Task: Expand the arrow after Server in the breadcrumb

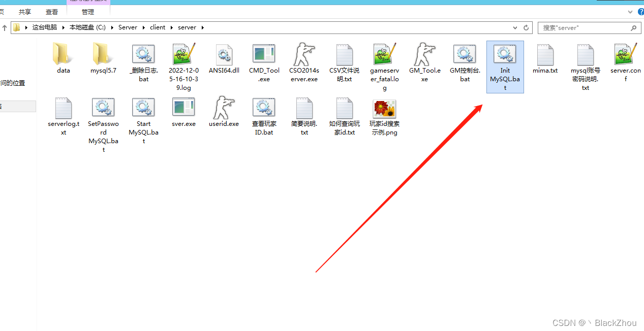Action: point(144,27)
